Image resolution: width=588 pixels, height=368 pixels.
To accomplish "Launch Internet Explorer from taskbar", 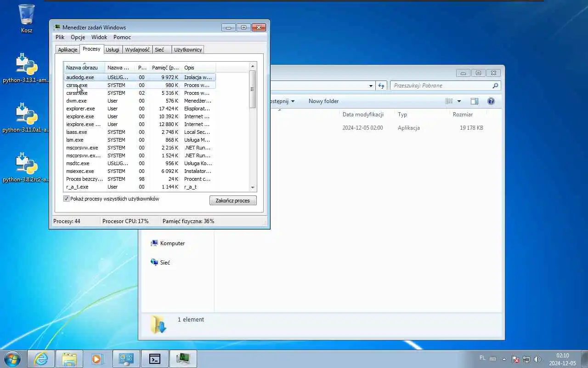I will tap(41, 359).
